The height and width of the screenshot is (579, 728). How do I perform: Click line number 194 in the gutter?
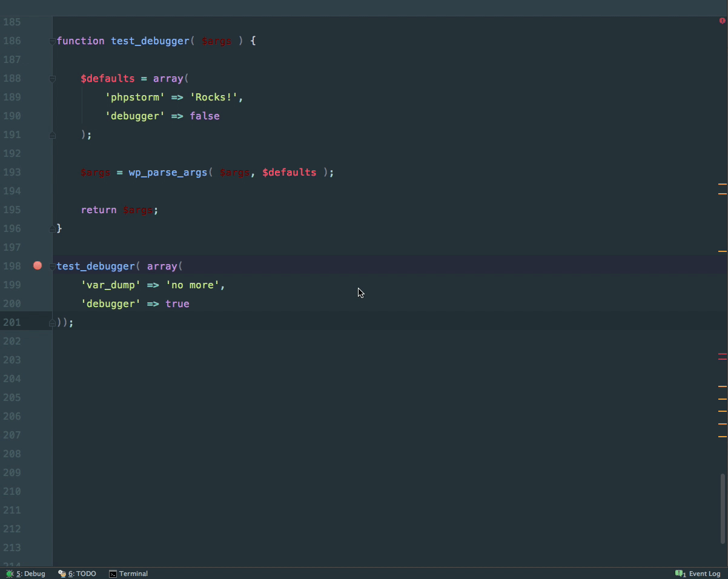pos(12,191)
